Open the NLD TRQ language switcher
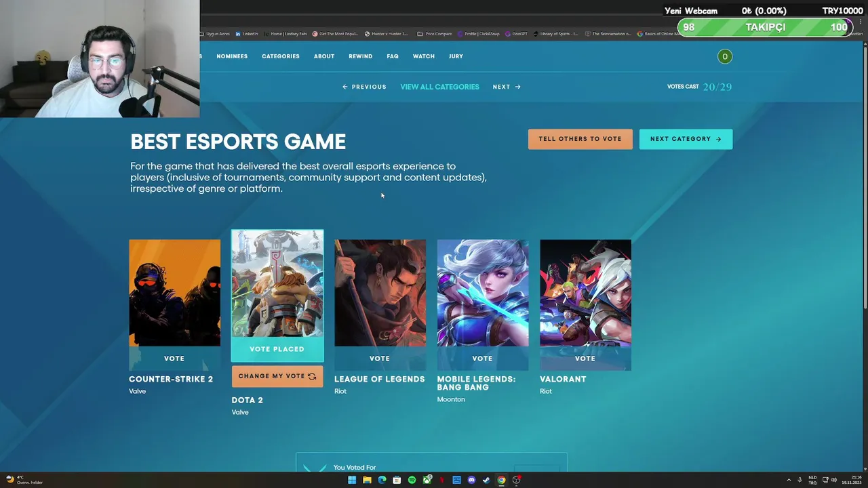The image size is (868, 488). pos(812,480)
